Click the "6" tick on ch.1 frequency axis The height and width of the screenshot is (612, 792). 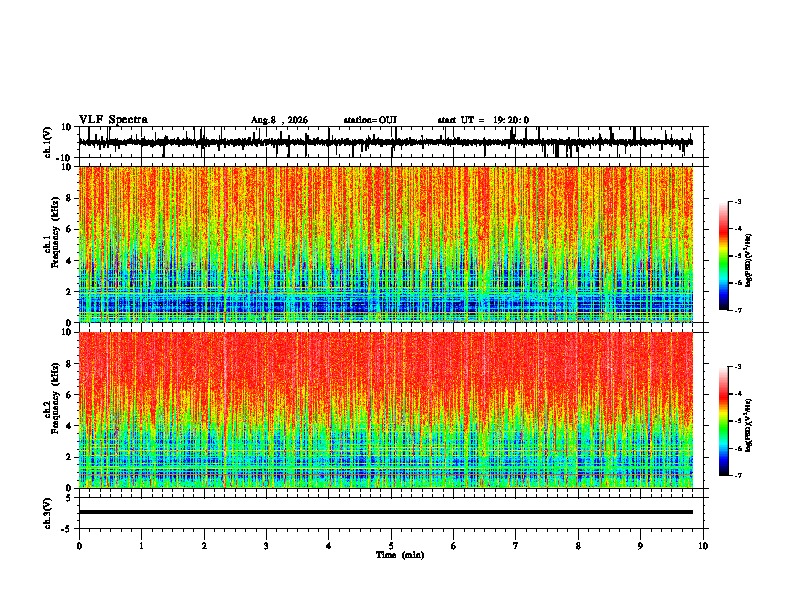69,230
